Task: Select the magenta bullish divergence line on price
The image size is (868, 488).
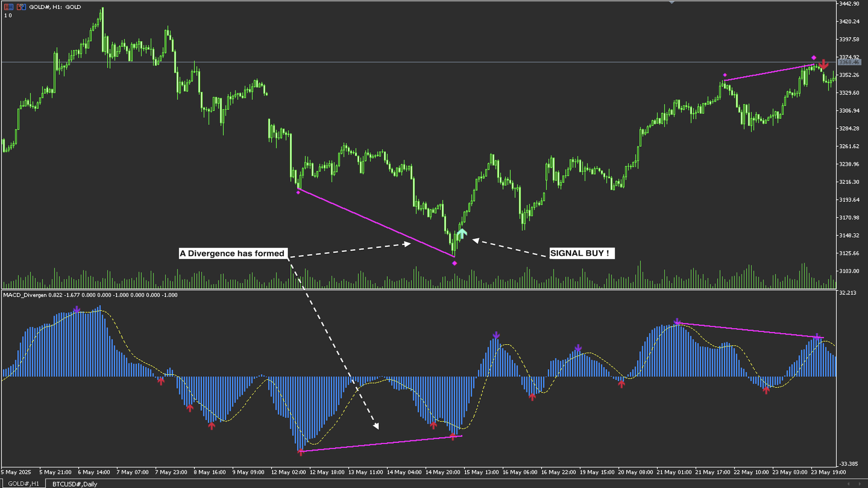Action: 376,222
